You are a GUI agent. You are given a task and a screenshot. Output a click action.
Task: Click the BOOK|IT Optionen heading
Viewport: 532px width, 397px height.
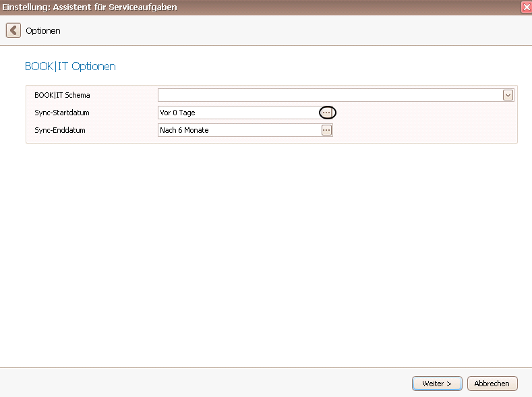(x=70, y=66)
